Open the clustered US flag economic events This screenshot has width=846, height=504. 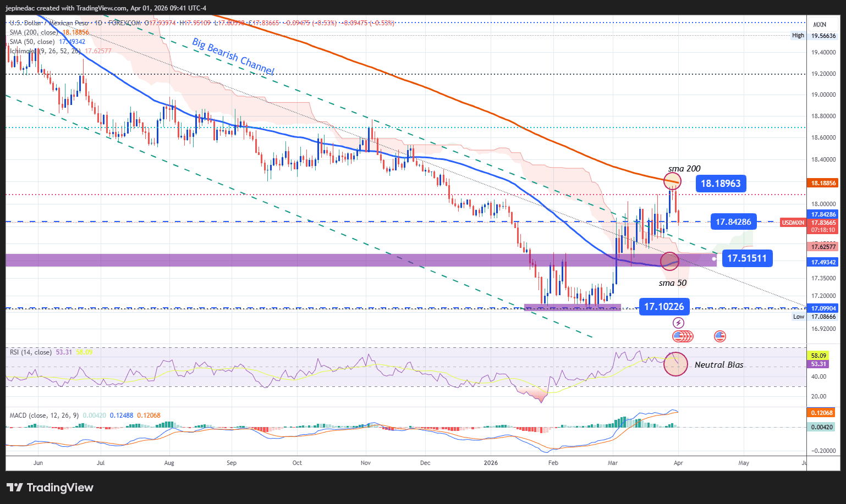click(682, 336)
